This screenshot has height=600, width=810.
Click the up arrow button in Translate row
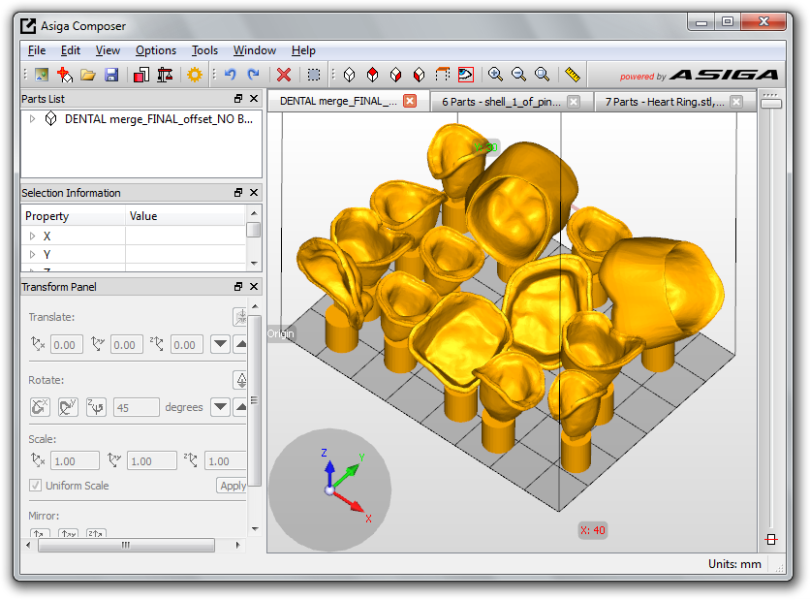coord(240,344)
